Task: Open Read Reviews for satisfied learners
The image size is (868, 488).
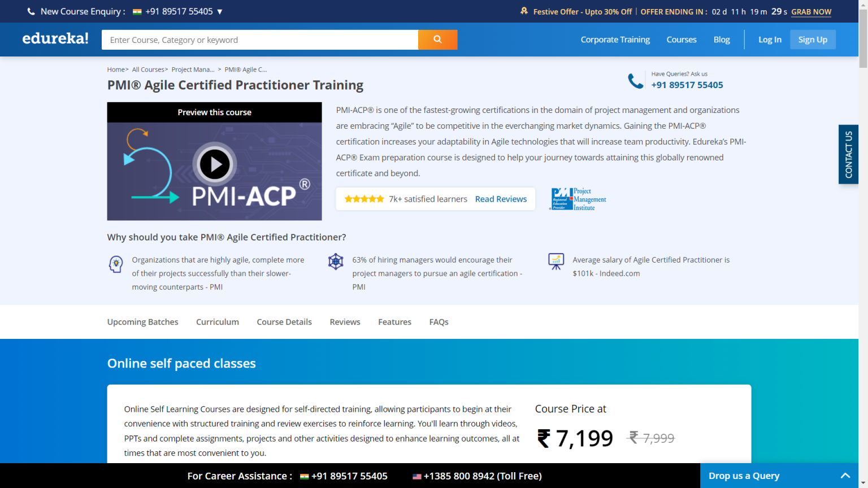Action: click(501, 199)
